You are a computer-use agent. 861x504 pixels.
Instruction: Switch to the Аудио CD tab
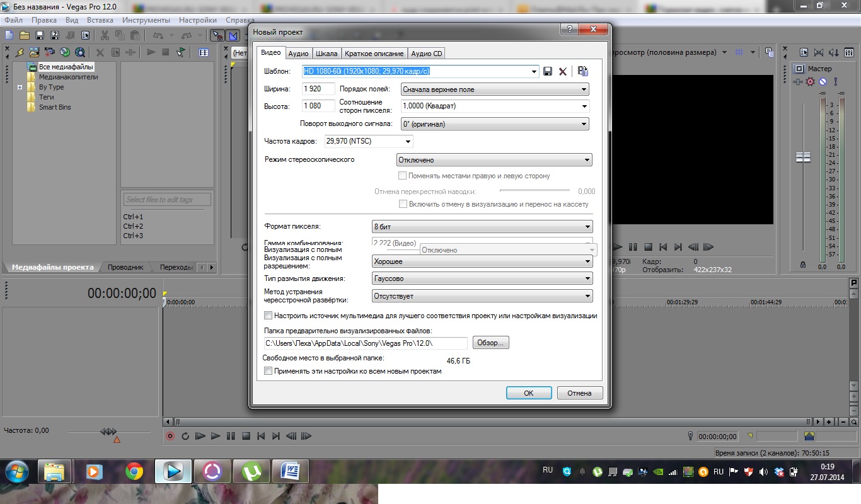(x=427, y=54)
